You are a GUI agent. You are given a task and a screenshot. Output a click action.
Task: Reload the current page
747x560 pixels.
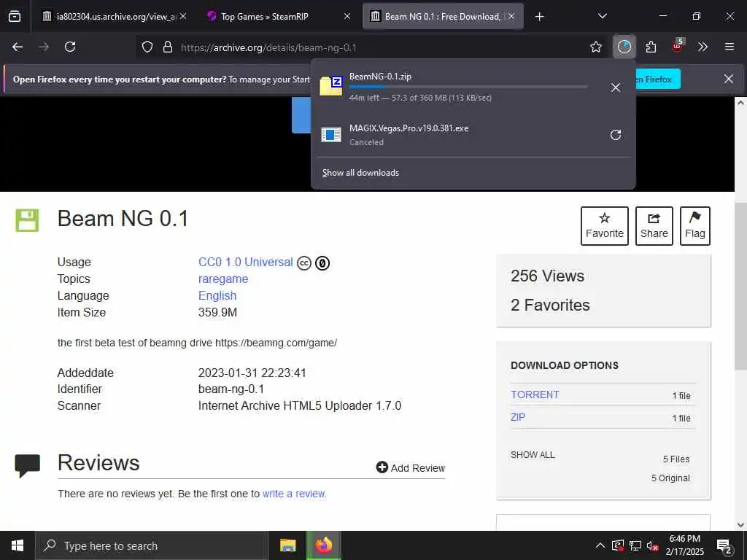(x=70, y=47)
